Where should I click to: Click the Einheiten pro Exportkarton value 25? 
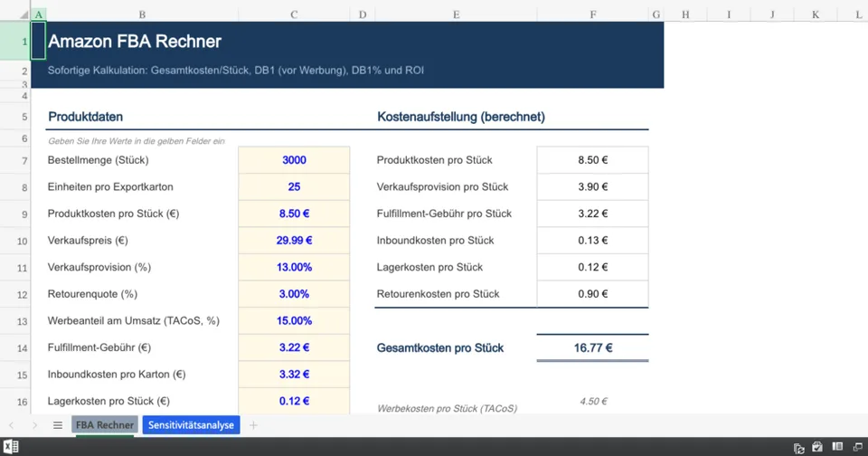(x=294, y=186)
